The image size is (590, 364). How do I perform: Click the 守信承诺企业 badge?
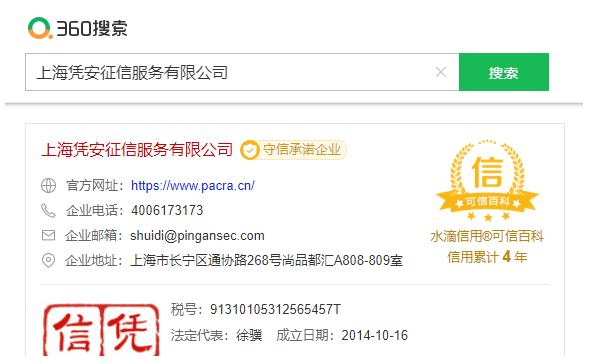293,150
